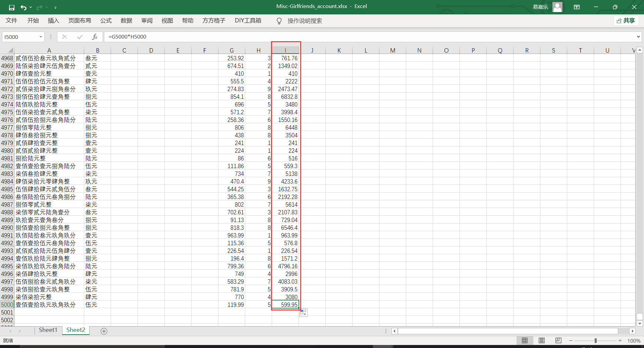Select column I header
This screenshot has width=644, height=348.
click(x=285, y=50)
